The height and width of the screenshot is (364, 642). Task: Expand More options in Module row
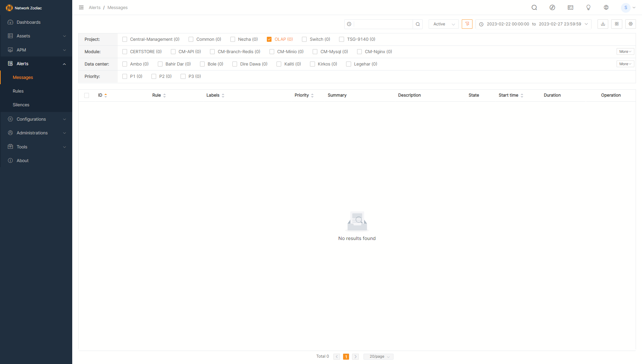(625, 52)
